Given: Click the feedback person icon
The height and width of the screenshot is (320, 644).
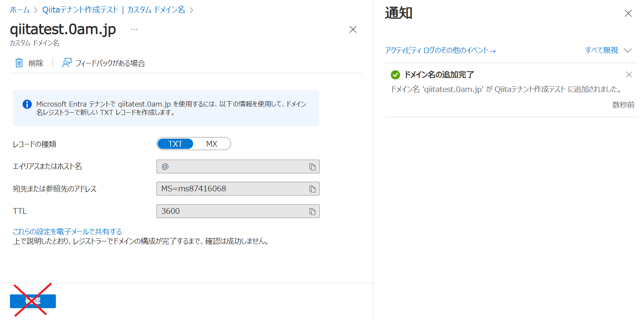Looking at the screenshot, I should (x=67, y=63).
